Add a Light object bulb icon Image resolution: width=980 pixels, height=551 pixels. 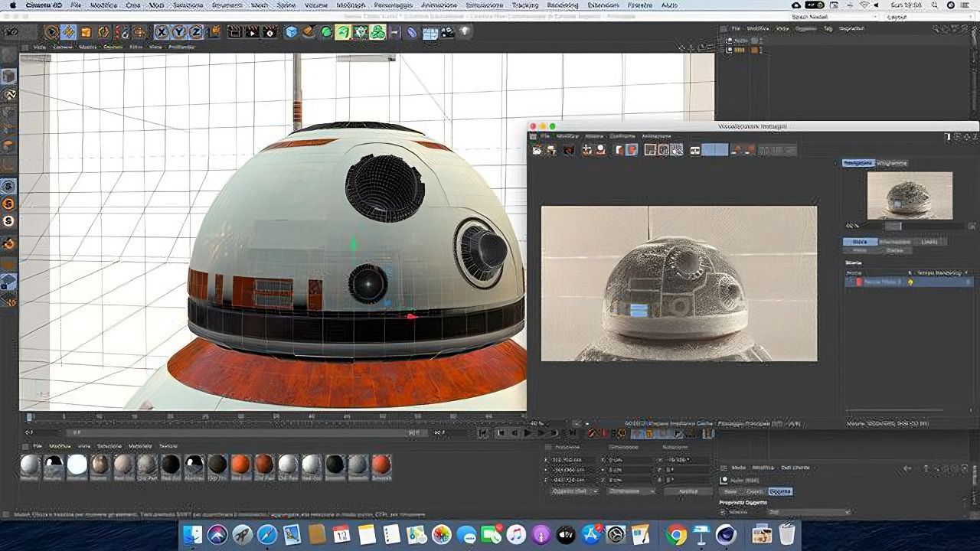point(465,32)
